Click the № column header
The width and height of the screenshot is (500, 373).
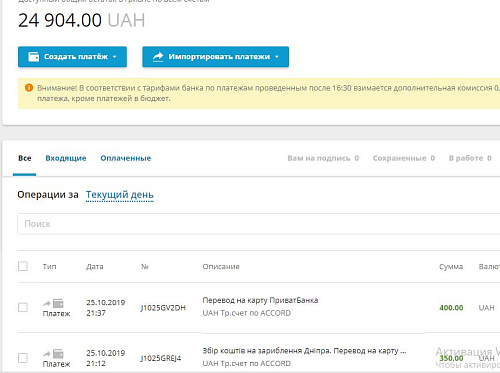[145, 267]
